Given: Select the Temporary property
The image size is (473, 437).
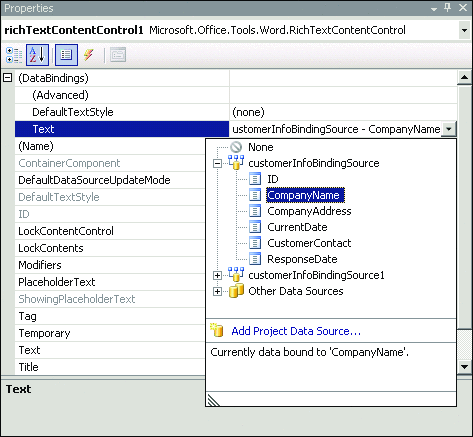Looking at the screenshot, I should coord(110,333).
